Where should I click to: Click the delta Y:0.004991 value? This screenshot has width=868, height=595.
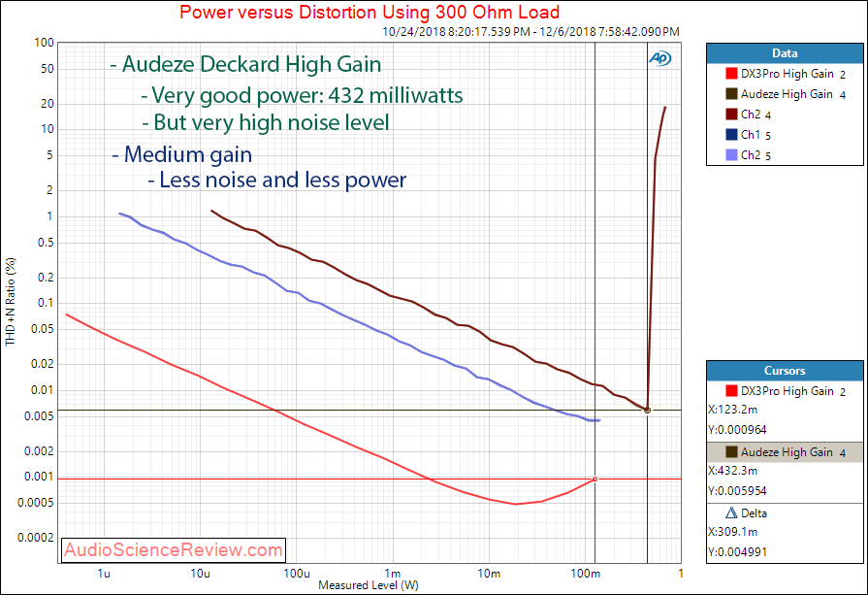coord(737,551)
